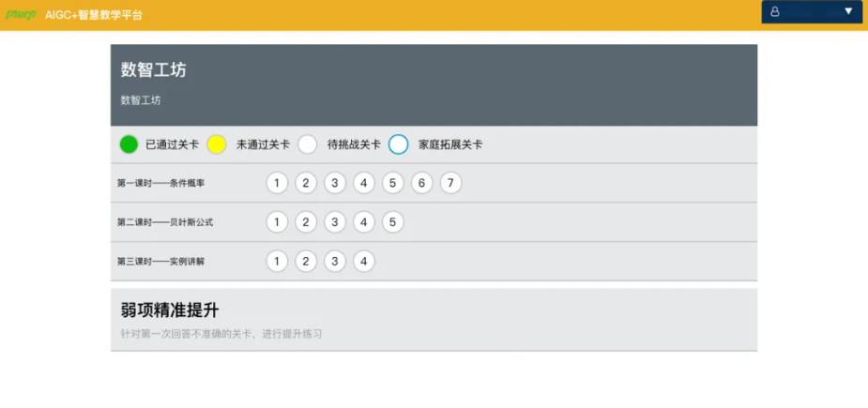868x408 pixels.
Task: Click the 待挑战关卡 legend label
Action: point(354,145)
